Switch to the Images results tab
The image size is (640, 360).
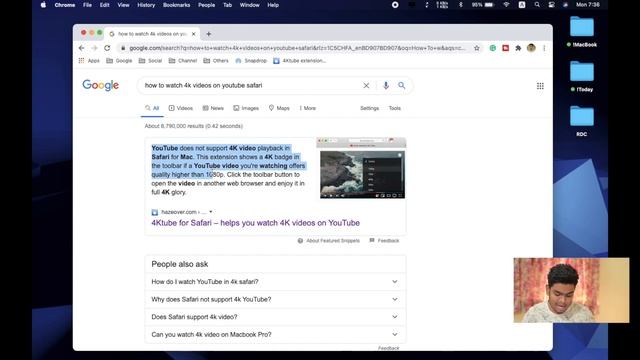click(x=246, y=108)
